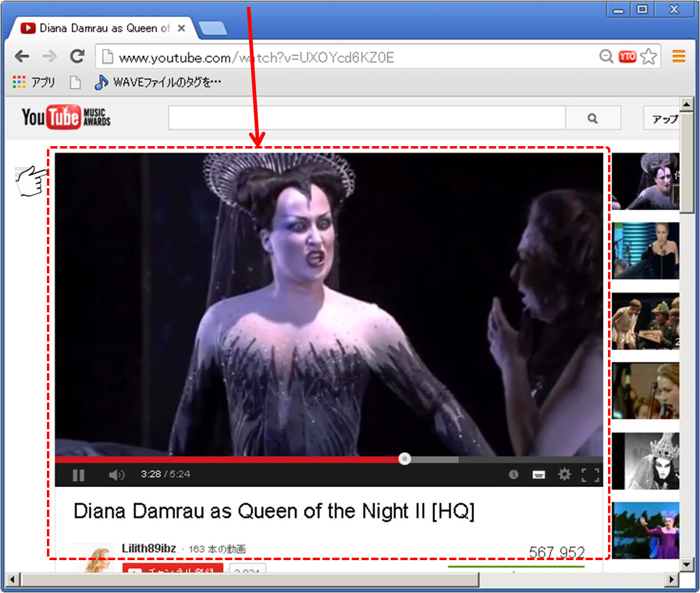Open the Lilith89ibz channel link

[149, 549]
